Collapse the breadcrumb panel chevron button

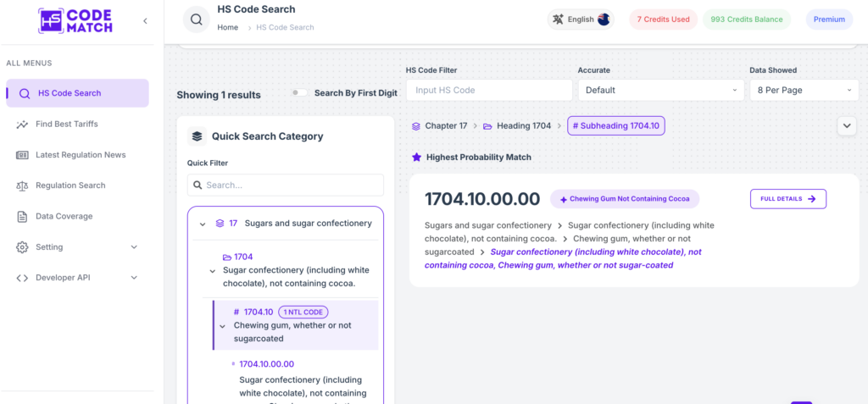(847, 126)
